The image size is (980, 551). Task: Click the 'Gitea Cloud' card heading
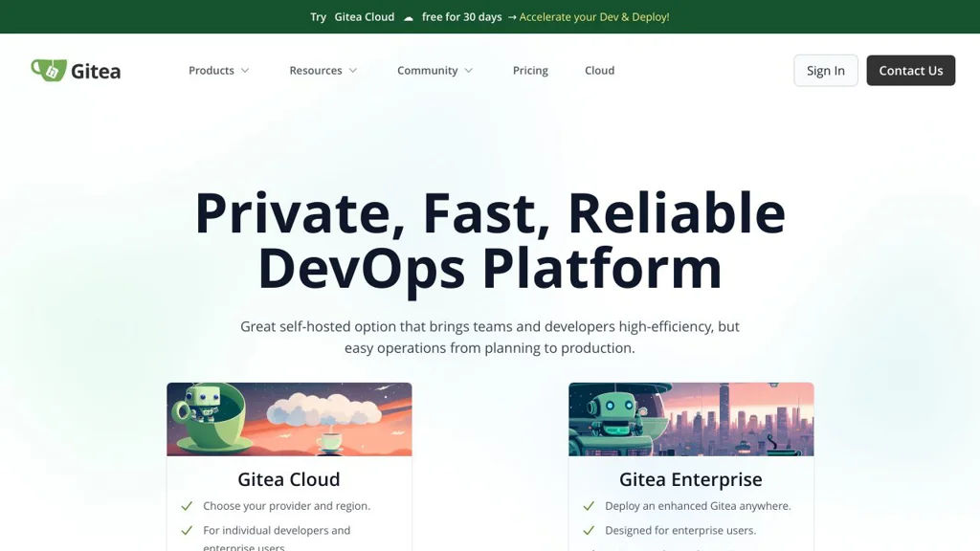[289, 479]
